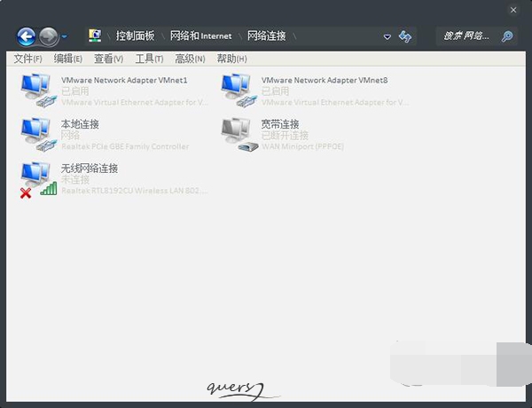Click WAN Miniport (PPPOE) text
The height and width of the screenshot is (408, 532).
[302, 146]
